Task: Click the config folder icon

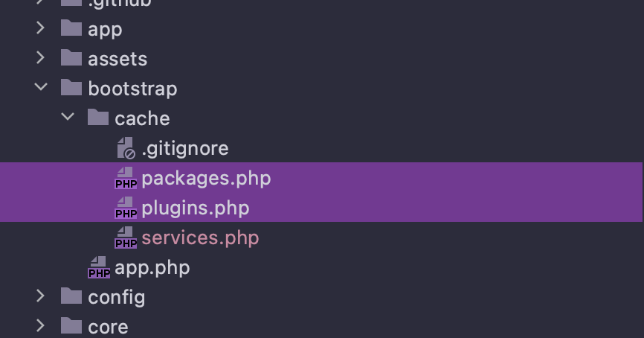Action: point(71,296)
